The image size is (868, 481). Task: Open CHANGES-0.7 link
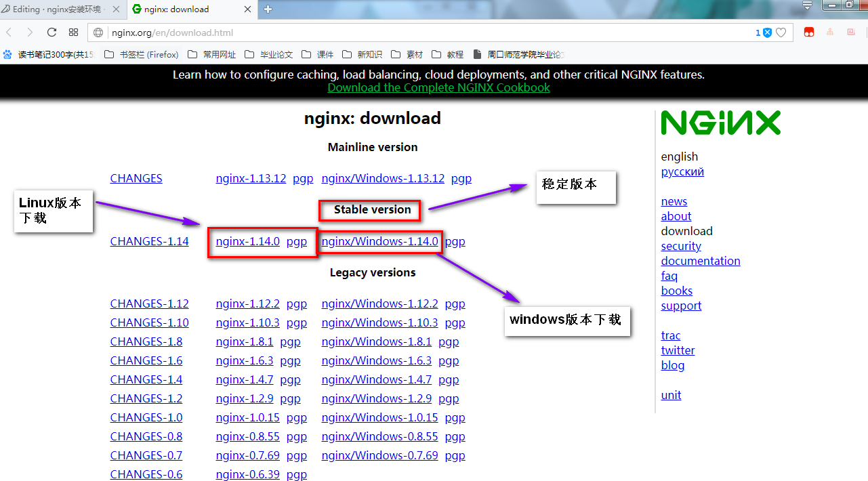point(146,455)
